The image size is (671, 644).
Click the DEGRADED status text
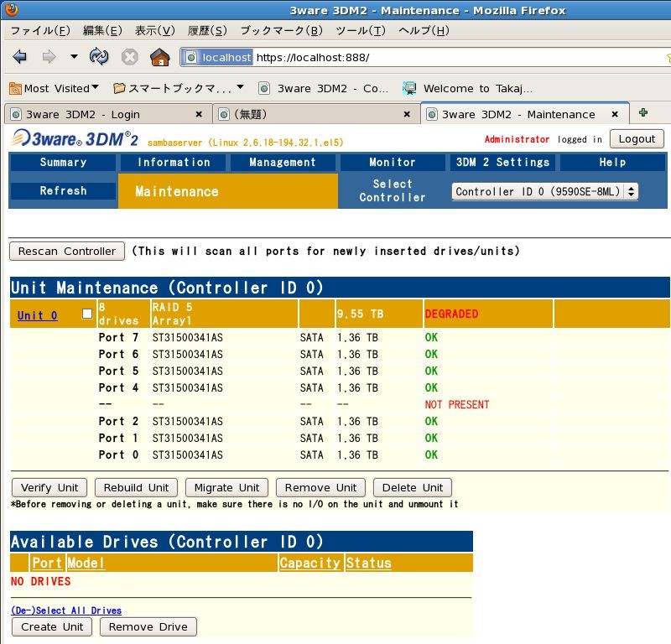pos(451,314)
